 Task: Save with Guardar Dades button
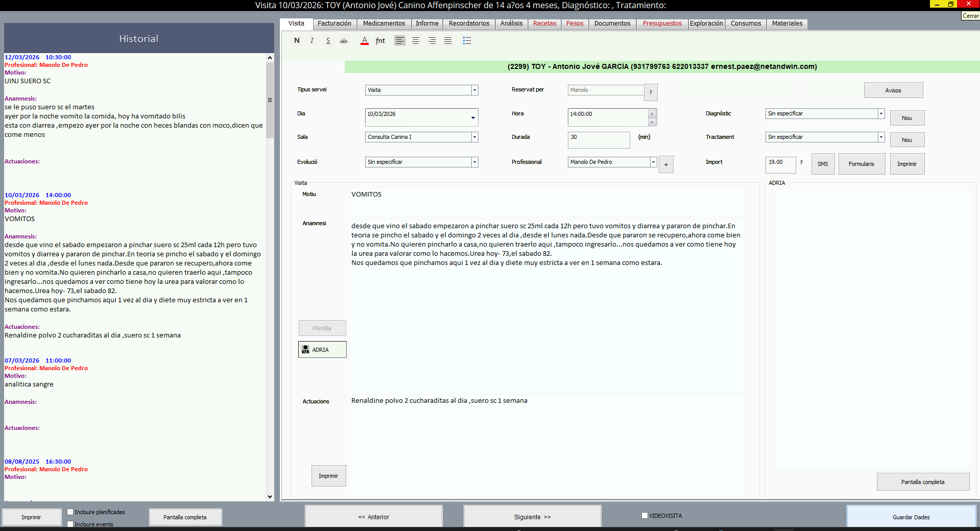911,516
